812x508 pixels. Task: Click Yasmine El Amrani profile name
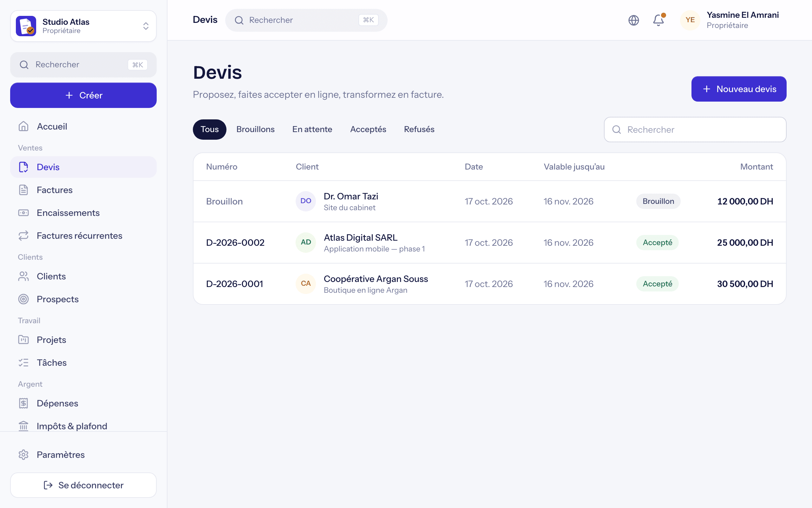click(743, 15)
